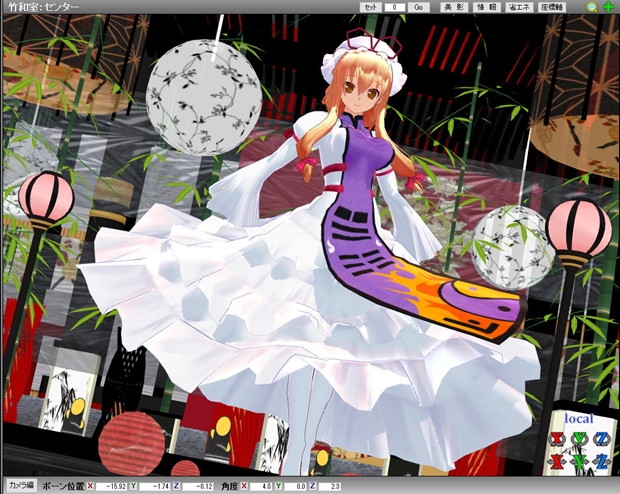Click the bone position X field -15.92
Screen dimensions: 620x494
pyautogui.click(x=112, y=486)
